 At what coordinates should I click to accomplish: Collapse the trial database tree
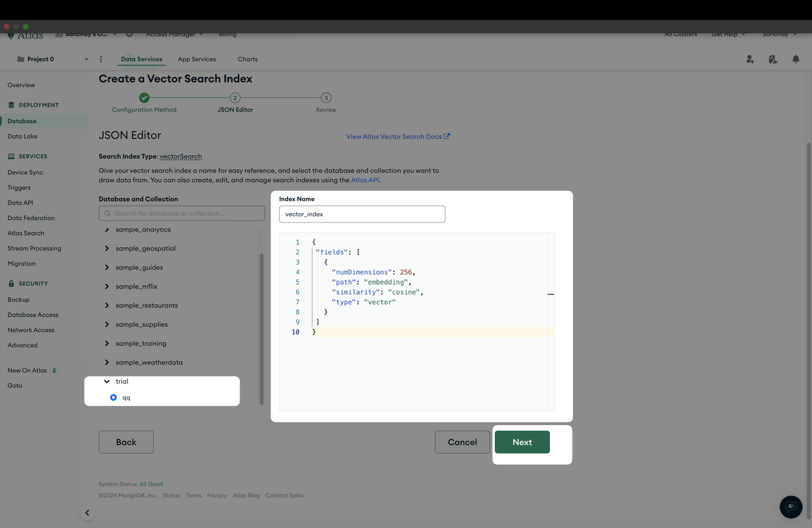click(107, 381)
